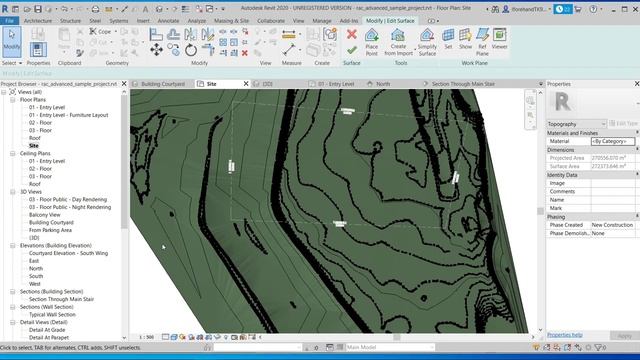
Task: Click the Place Point tool
Action: click(x=371, y=42)
